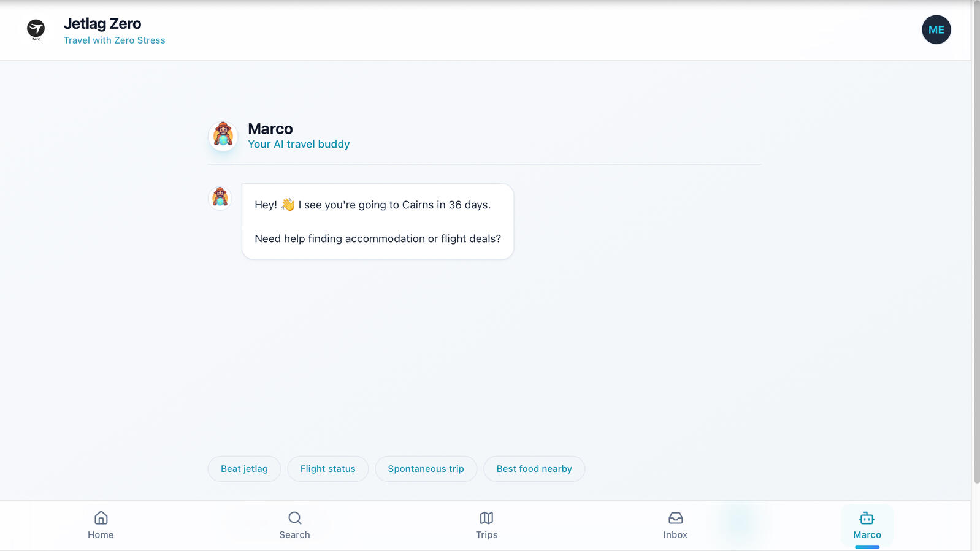Click the Marco robot icon in nav
This screenshot has width=980, height=551.
pyautogui.click(x=867, y=518)
